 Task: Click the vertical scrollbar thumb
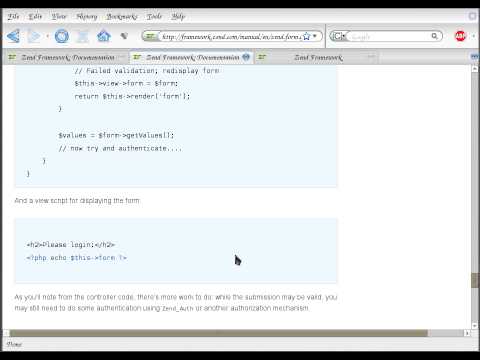[x=475, y=280]
